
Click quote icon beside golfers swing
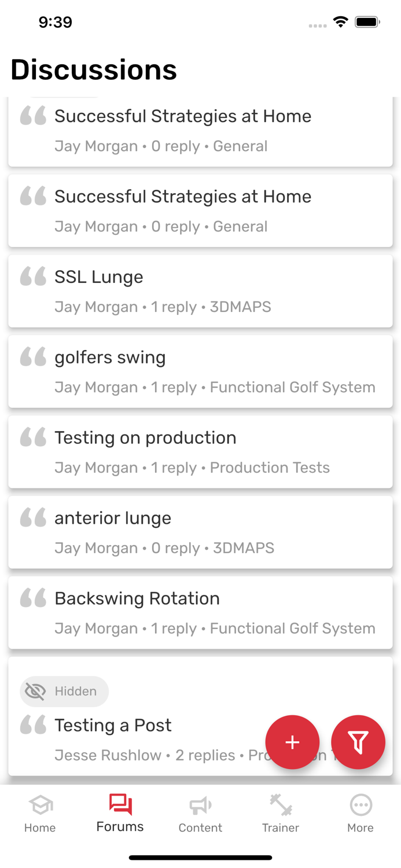33,357
